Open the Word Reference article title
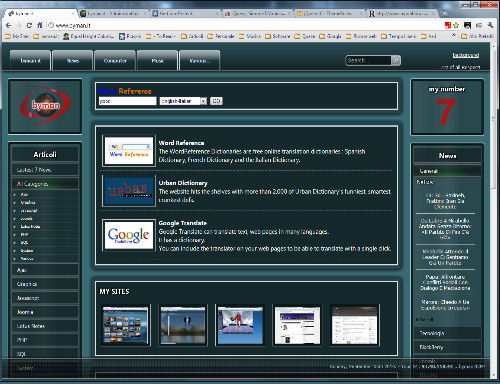Image resolution: width=500 pixels, height=384 pixels. pos(181,143)
